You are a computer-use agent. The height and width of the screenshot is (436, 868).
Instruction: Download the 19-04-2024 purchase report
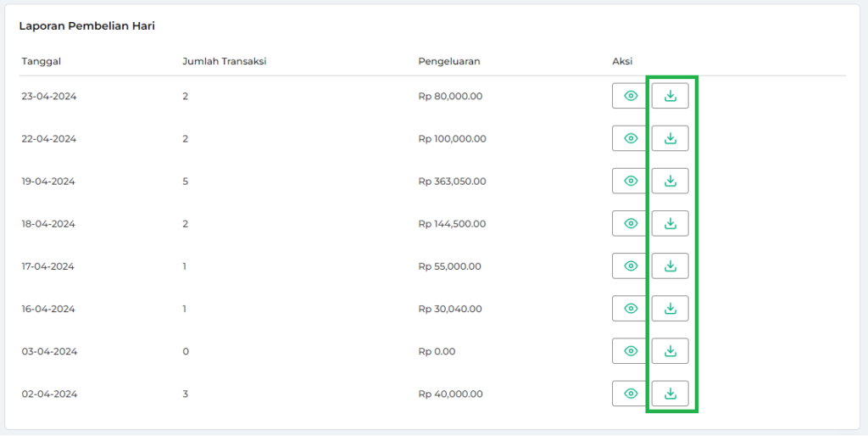(x=670, y=181)
